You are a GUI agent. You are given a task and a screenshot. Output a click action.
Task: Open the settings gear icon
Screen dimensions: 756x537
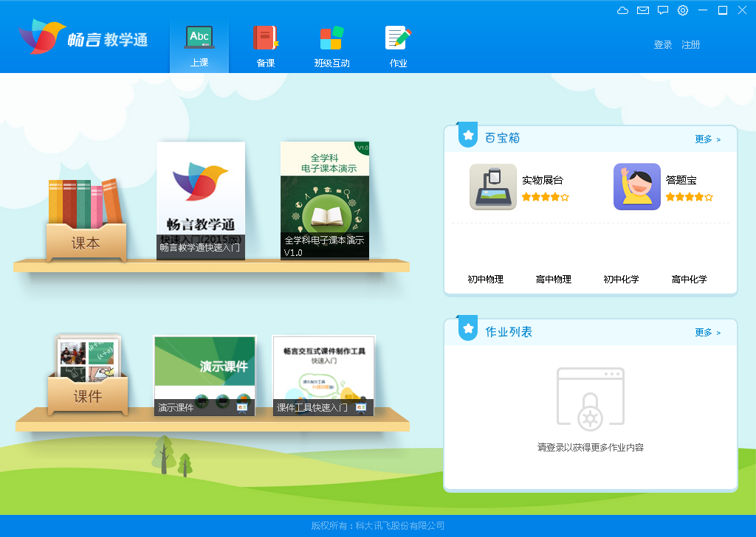point(683,10)
